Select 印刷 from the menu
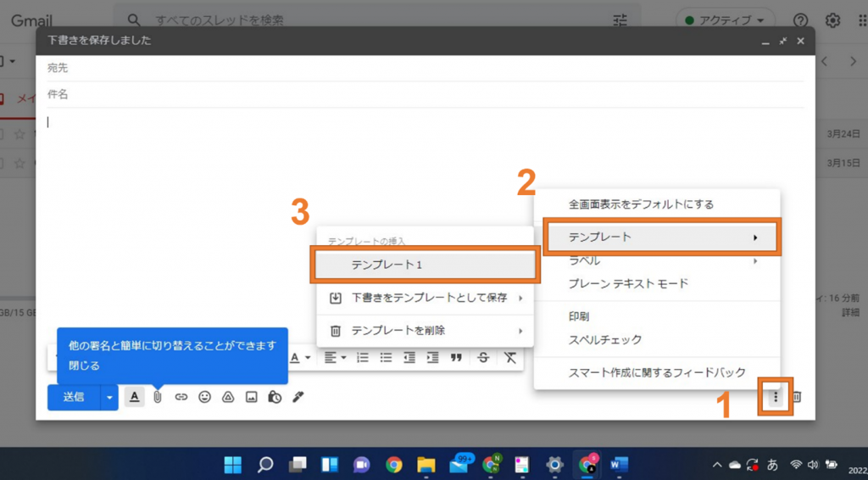868x480 pixels. coord(657,316)
